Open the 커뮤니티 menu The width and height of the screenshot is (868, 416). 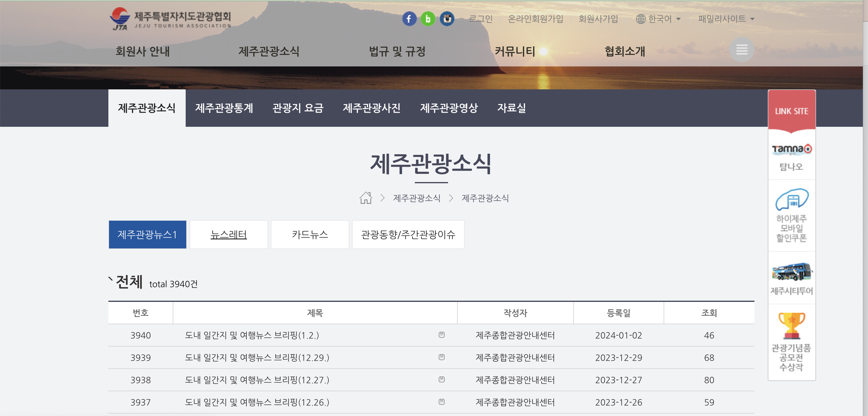tap(516, 52)
